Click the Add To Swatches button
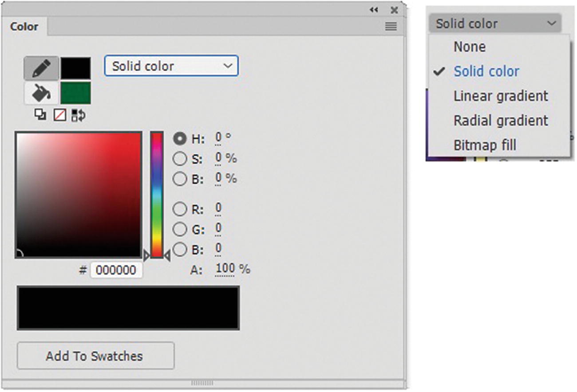The width and height of the screenshot is (577, 392). point(95,356)
